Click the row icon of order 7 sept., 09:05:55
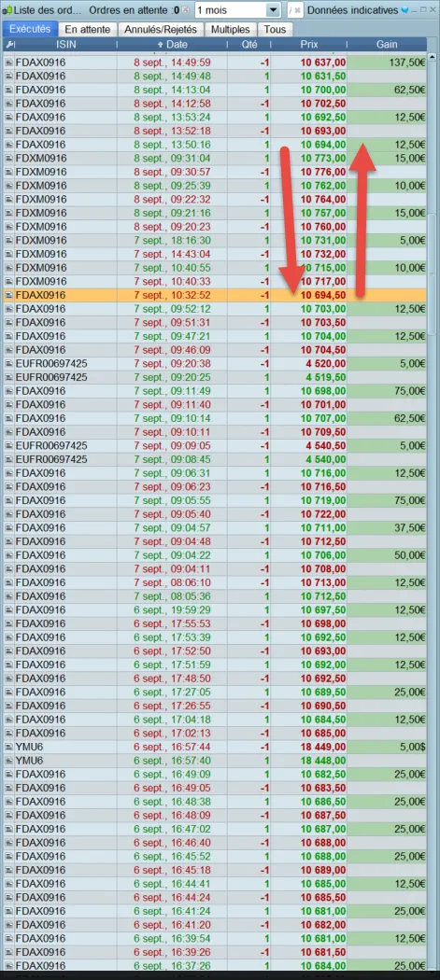Screen dimensions: 440x980 pos(8,500)
